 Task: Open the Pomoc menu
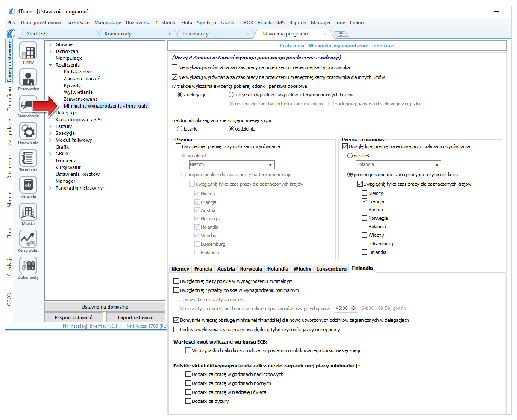pyautogui.click(x=357, y=23)
